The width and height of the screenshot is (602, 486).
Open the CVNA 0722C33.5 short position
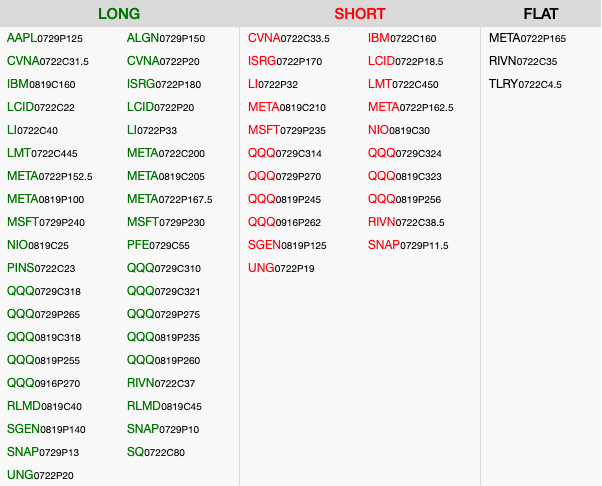288,38
